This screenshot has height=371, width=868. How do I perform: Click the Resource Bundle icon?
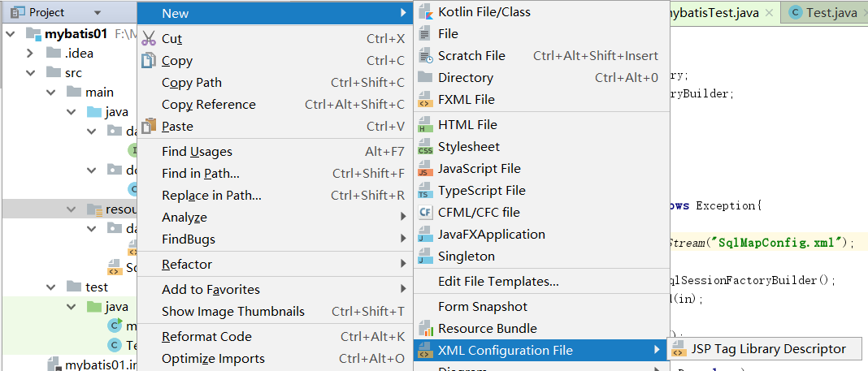425,329
